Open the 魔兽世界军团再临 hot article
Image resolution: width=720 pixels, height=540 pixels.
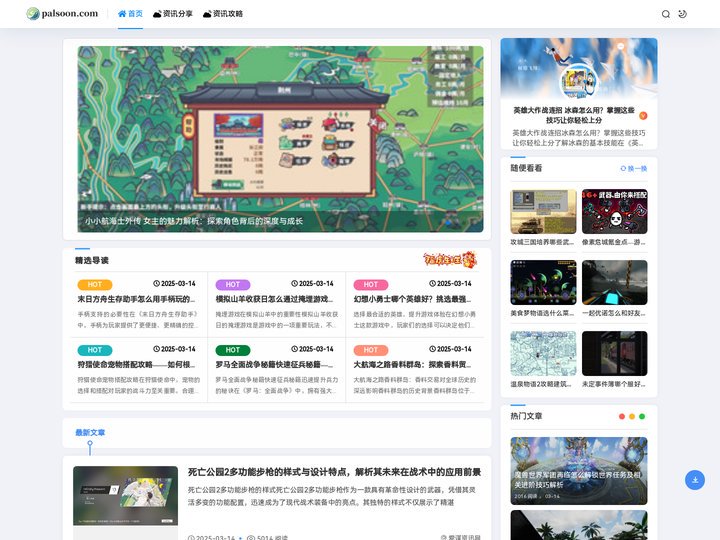click(x=579, y=471)
